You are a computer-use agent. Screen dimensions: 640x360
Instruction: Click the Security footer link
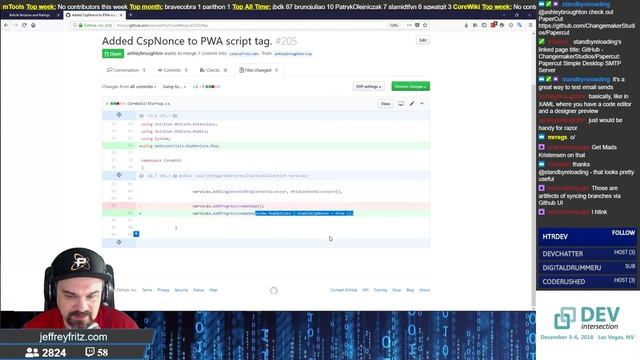tap(181, 290)
